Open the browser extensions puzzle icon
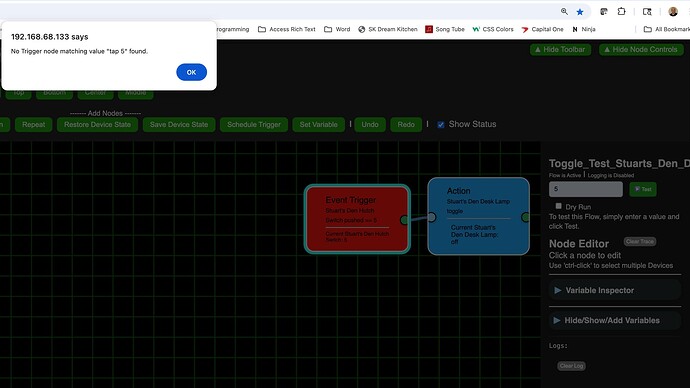 (621, 11)
